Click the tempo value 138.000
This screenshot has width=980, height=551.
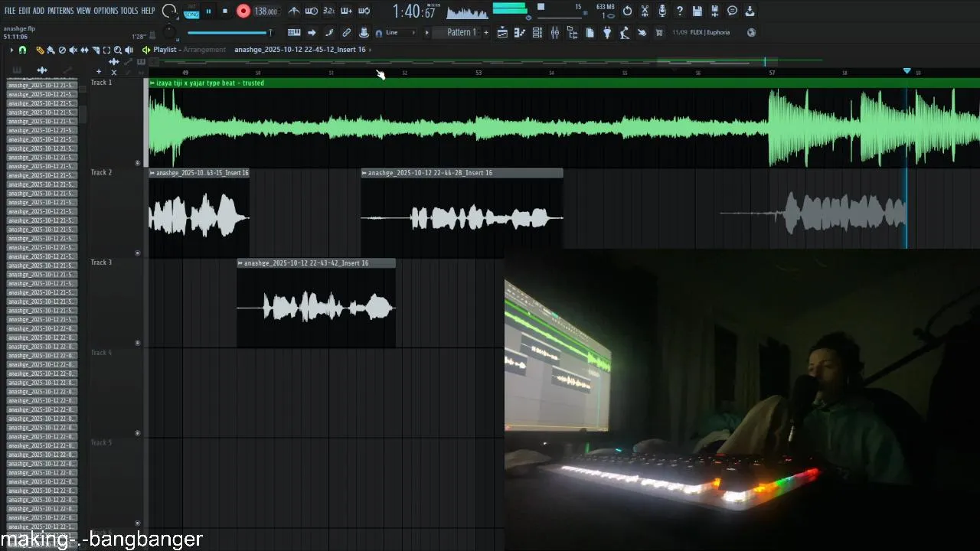click(x=266, y=11)
